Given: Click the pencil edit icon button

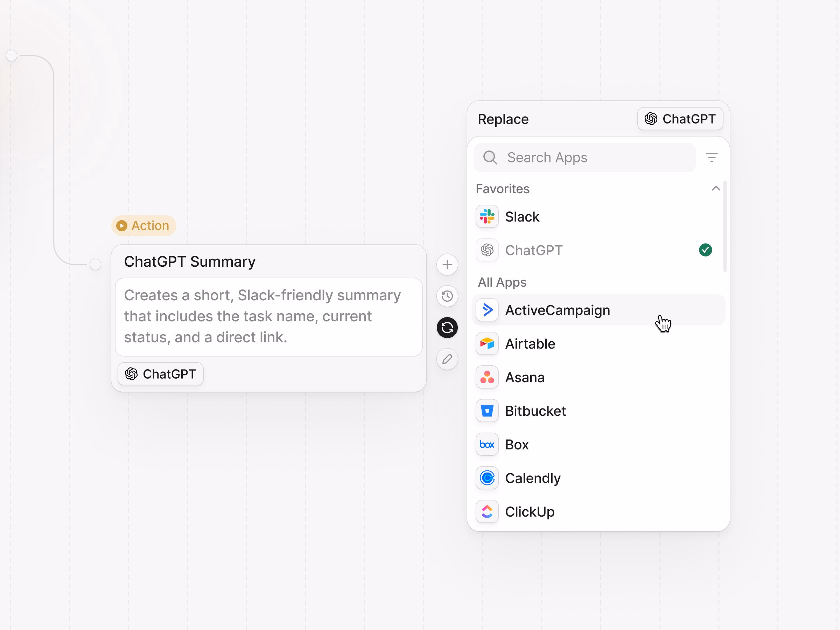Looking at the screenshot, I should (447, 359).
